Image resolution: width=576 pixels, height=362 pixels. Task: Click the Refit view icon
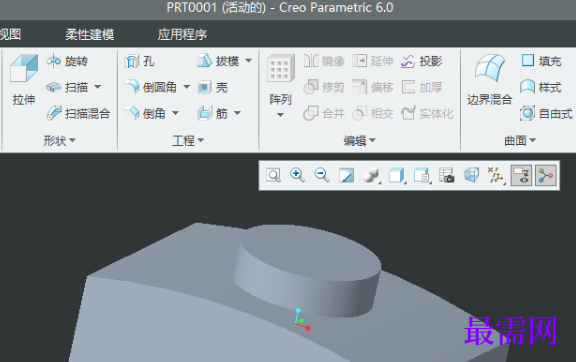(x=273, y=175)
